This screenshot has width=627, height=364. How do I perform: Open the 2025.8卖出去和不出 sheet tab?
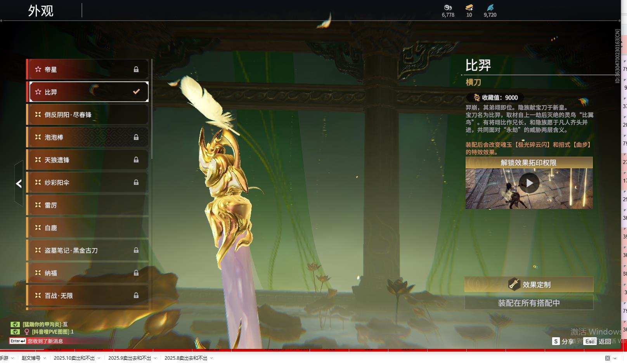[x=186, y=358]
